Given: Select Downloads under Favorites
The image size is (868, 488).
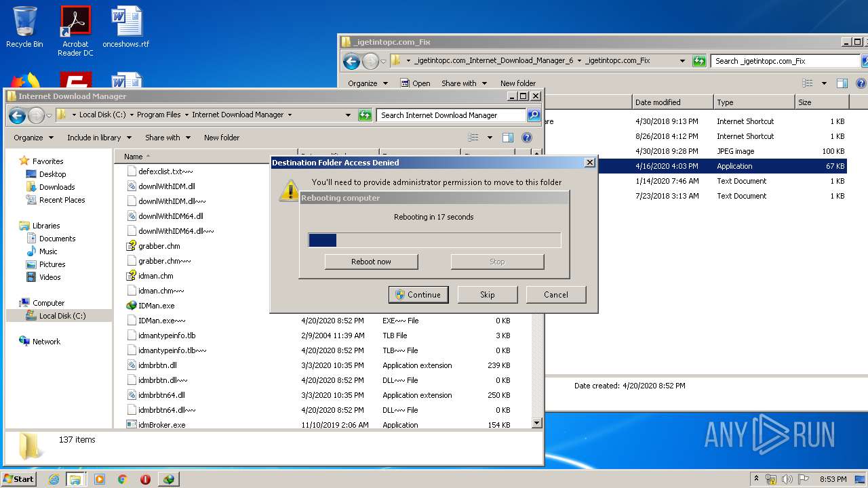Looking at the screenshot, I should [x=56, y=187].
